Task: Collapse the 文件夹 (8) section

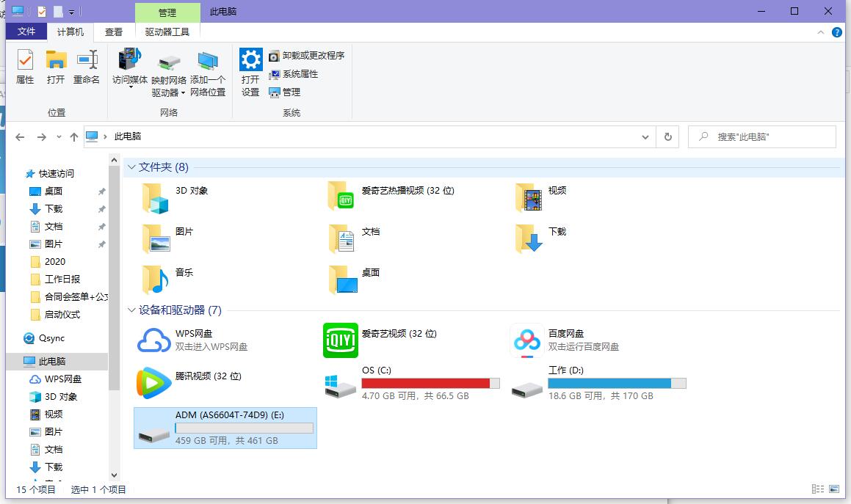Action: click(132, 167)
